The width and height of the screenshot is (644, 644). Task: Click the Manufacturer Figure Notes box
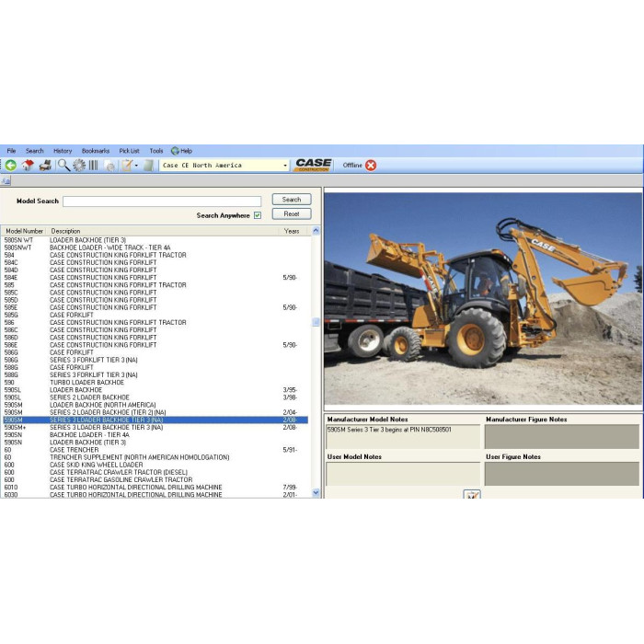562,437
